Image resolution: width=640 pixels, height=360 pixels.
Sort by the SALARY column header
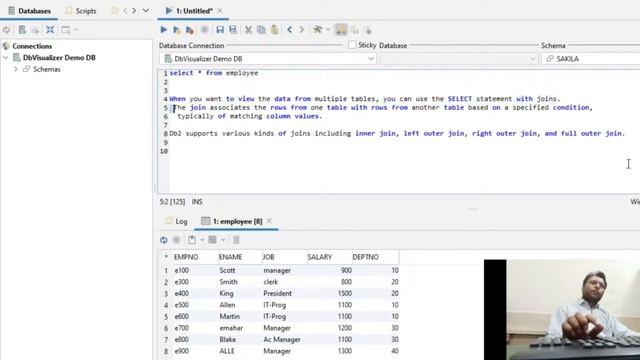329,257
